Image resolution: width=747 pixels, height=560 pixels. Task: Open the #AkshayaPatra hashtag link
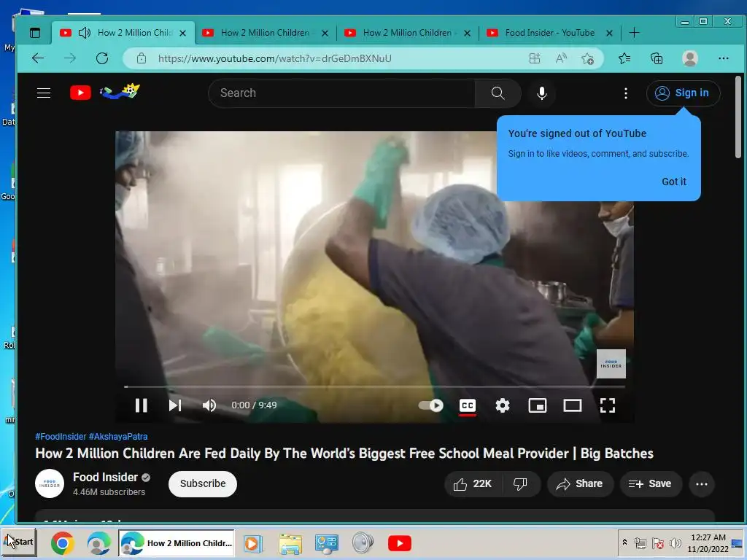118,436
